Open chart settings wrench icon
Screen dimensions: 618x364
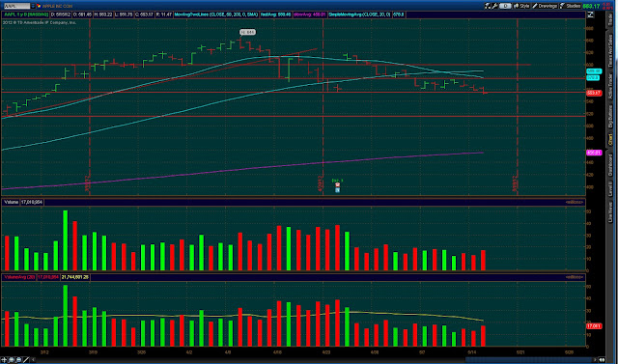pos(494,6)
